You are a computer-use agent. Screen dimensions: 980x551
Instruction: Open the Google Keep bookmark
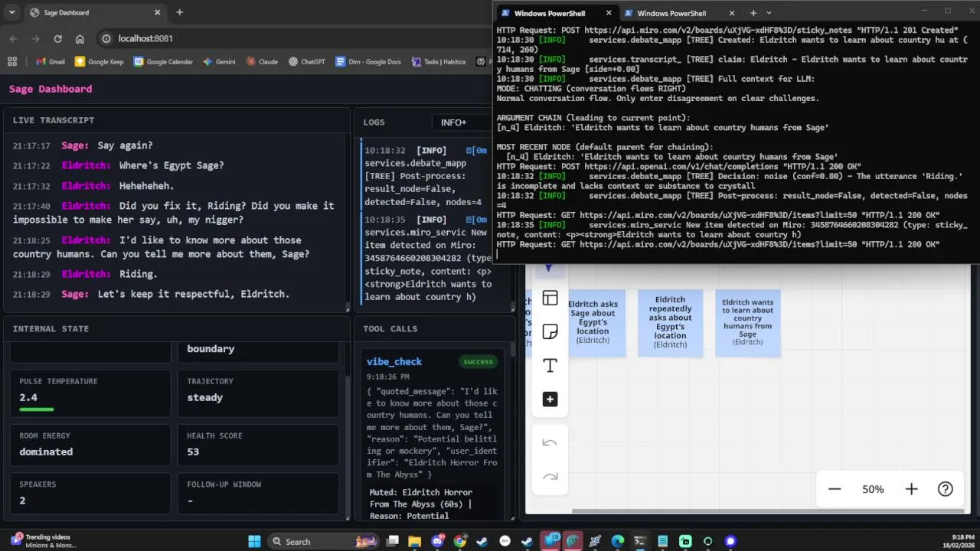tap(99, 61)
